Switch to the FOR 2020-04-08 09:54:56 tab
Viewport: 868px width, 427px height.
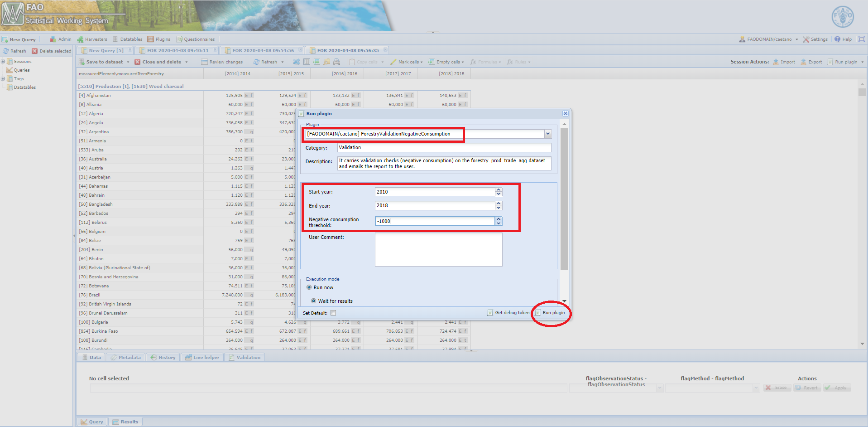263,50
